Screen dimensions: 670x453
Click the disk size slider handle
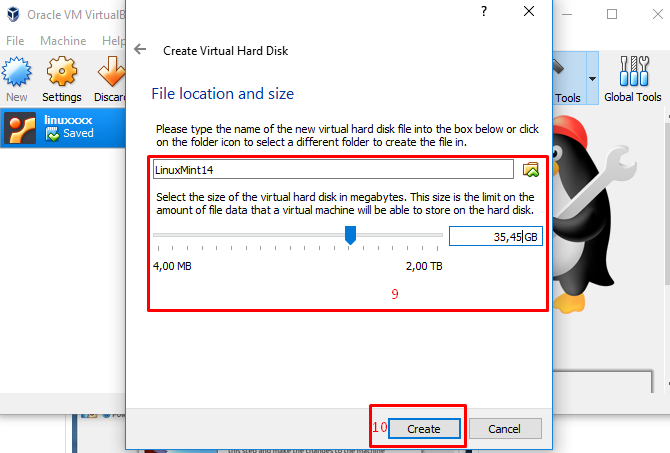(x=350, y=235)
